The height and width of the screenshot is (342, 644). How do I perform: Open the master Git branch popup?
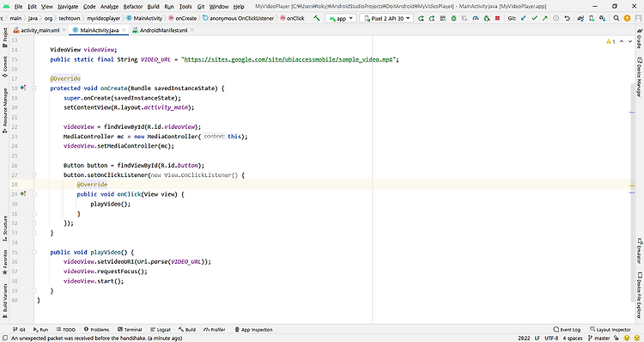click(x=598, y=339)
